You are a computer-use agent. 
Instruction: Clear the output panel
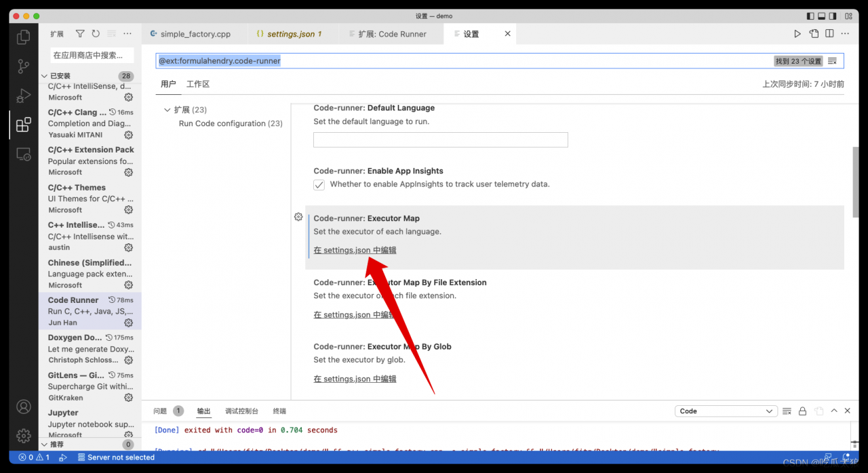click(787, 411)
